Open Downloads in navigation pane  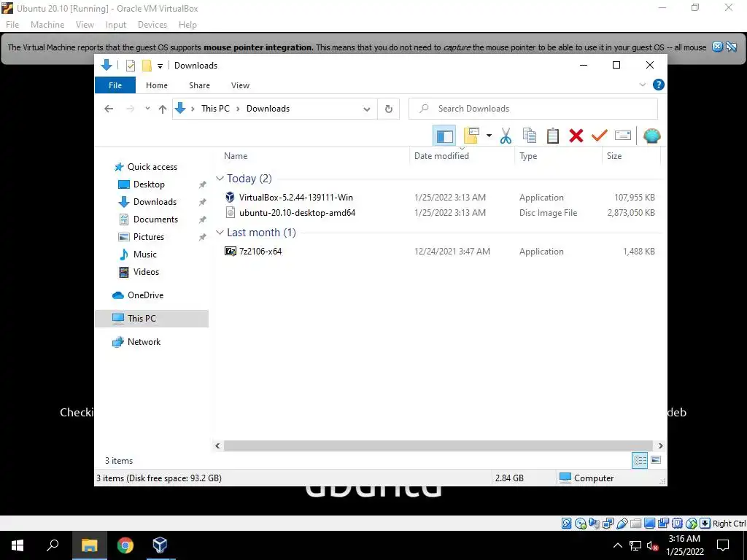(155, 202)
